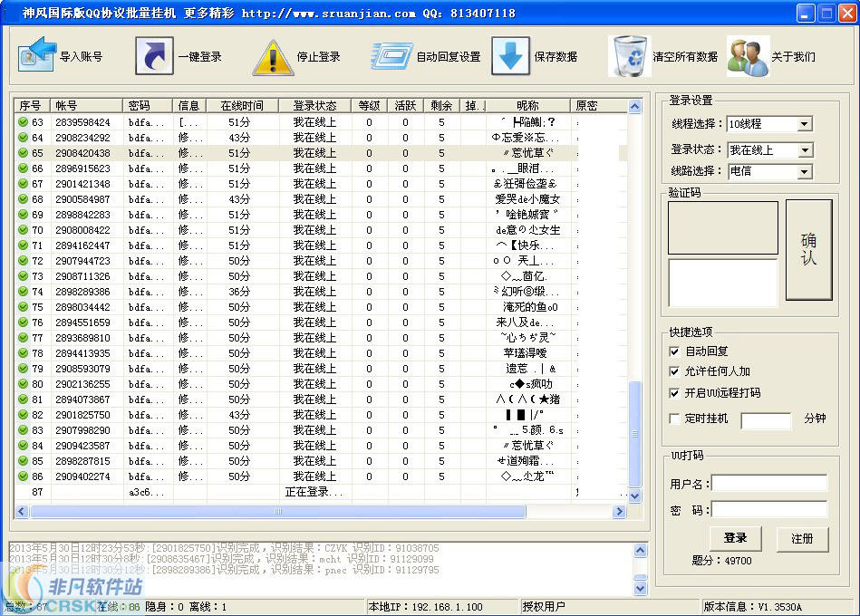Click the Stop Login (停止登录) warning icon
The width and height of the screenshot is (860, 616).
(x=273, y=57)
